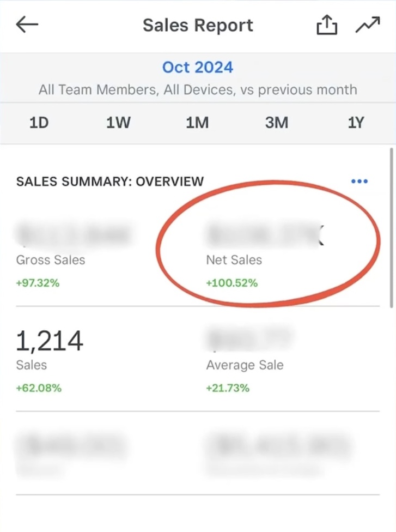The height and width of the screenshot is (532, 396).
Task: Tap the 1W period option
Action: pyautogui.click(x=118, y=123)
